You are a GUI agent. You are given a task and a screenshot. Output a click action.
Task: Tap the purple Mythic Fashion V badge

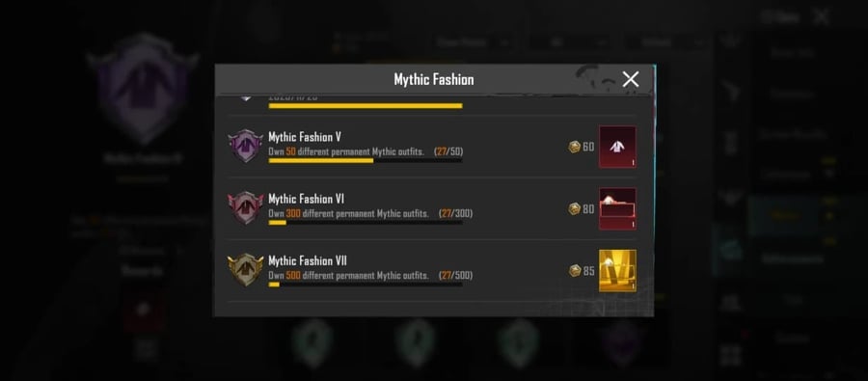pyautogui.click(x=245, y=147)
